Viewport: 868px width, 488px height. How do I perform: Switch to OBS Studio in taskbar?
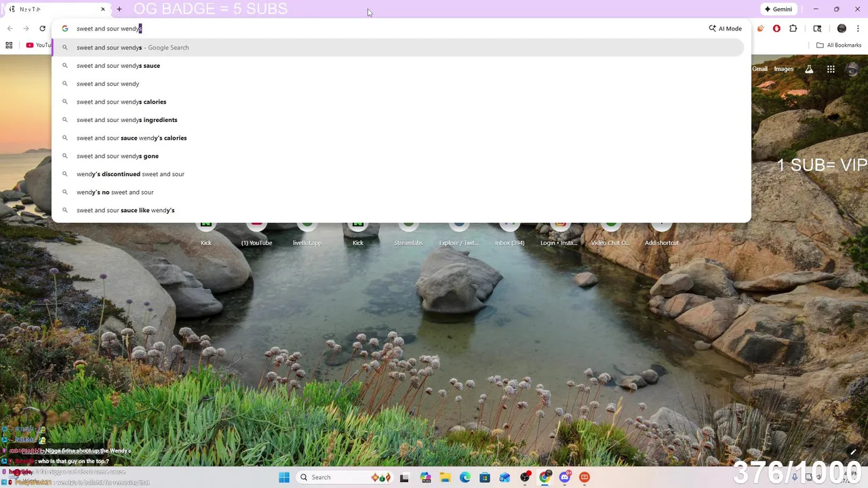525,477
